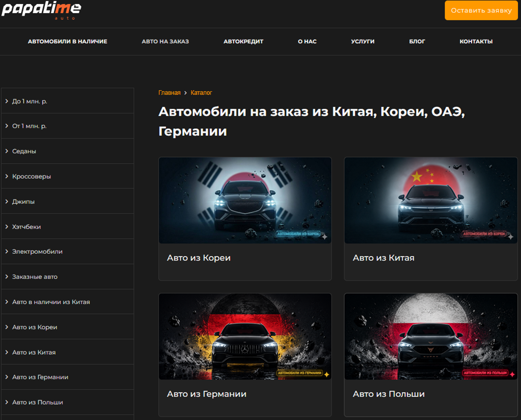Click sparkle icon on China card image
The image size is (521, 420).
[510, 237]
